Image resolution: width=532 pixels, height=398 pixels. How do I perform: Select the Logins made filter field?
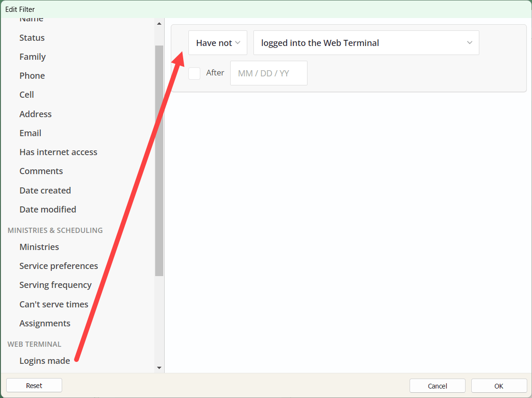[x=45, y=361]
